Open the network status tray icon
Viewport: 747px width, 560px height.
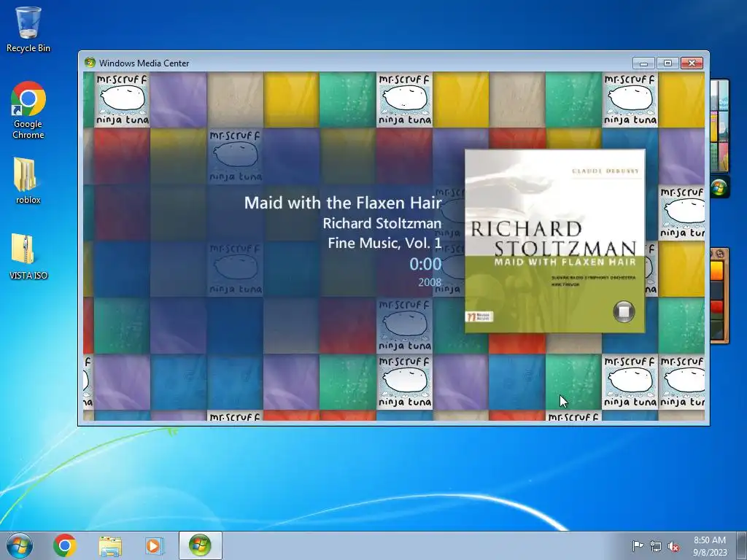click(656, 546)
